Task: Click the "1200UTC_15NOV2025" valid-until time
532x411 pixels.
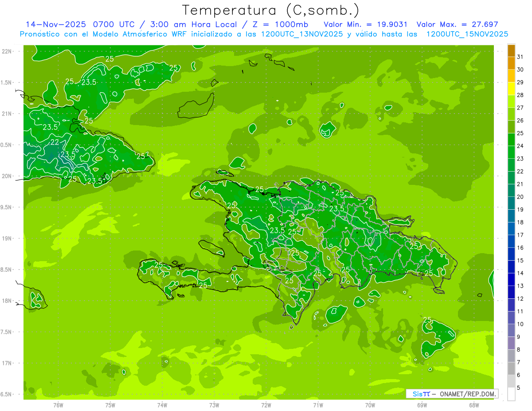Action: pos(467,34)
